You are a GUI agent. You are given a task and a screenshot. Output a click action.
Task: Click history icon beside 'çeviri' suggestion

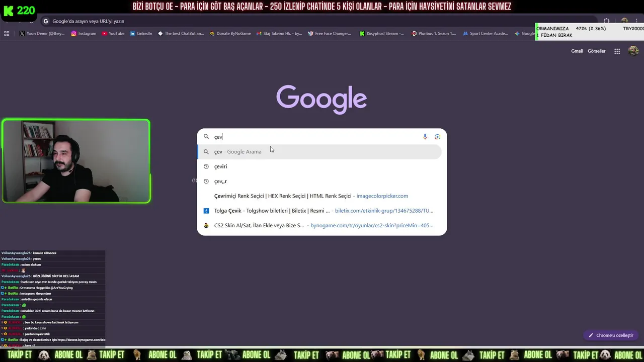pos(206,166)
